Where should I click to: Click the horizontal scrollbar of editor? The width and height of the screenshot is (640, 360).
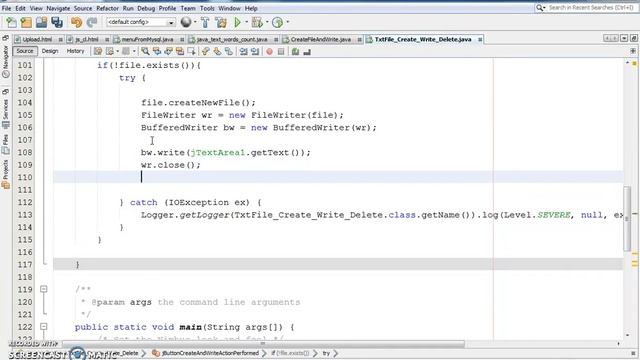(263, 344)
